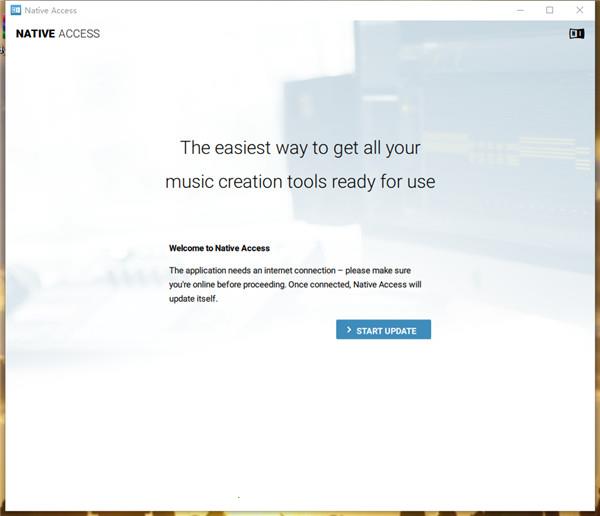This screenshot has height=516, width=600.
Task: Click the Native Instruments logo icon at top right
Action: tap(576, 34)
